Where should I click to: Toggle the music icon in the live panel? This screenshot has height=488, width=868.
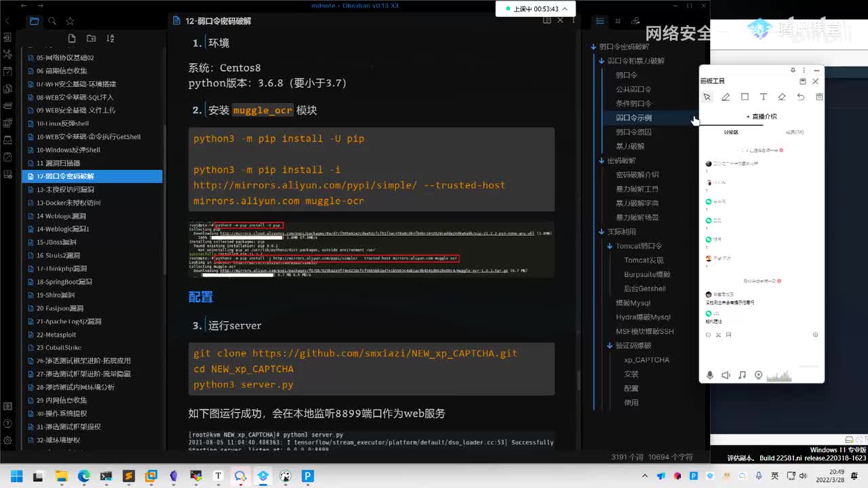[x=742, y=375]
